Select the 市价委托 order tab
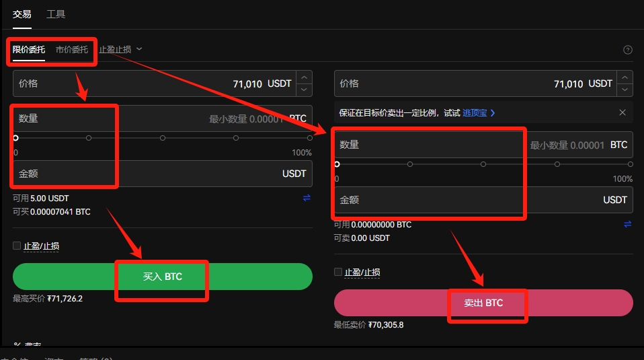Image resolution: width=644 pixels, height=360 pixels. [x=72, y=50]
